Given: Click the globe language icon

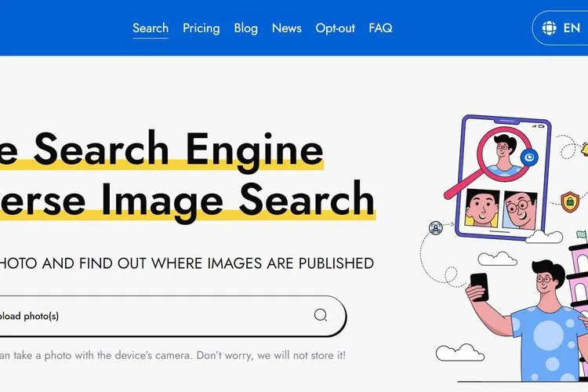Looking at the screenshot, I should point(548,28).
